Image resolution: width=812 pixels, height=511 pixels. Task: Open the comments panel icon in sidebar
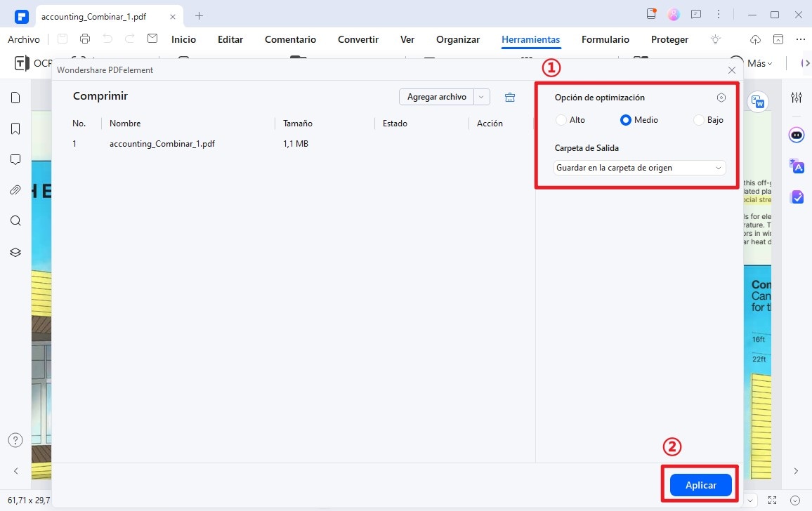(15, 159)
